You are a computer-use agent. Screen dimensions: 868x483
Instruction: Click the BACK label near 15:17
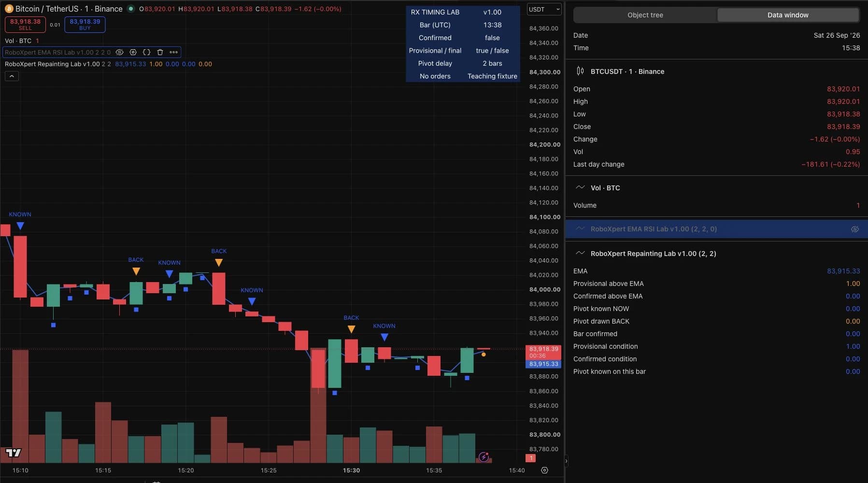click(136, 260)
